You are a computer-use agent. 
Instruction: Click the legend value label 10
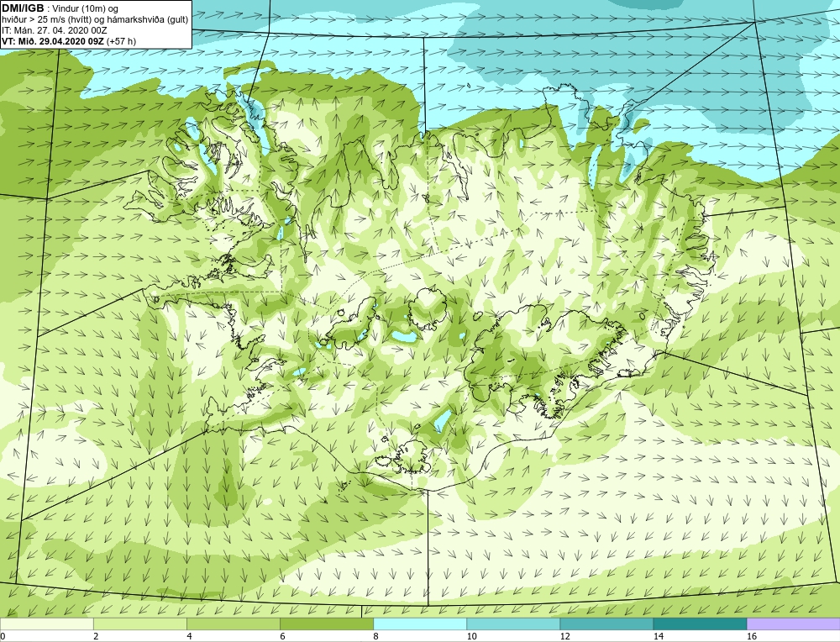coord(471,636)
